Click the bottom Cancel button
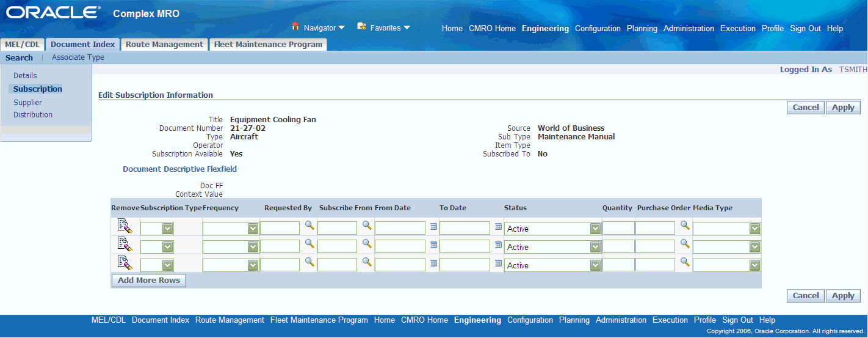This screenshot has height=338, width=868. (x=806, y=296)
